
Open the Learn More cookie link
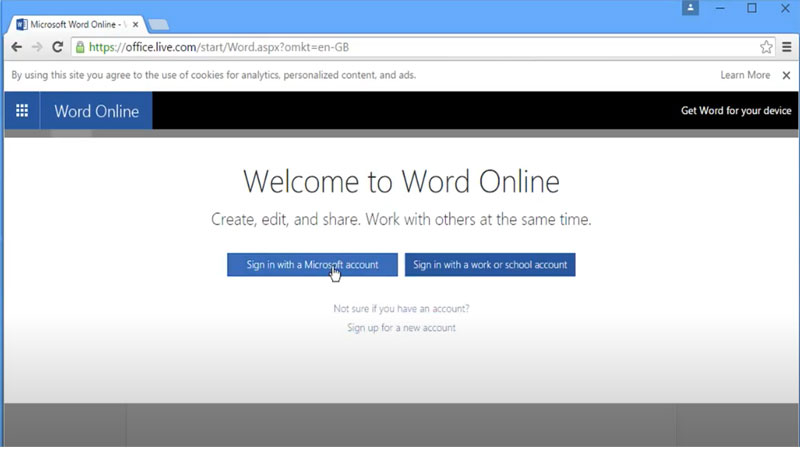pyautogui.click(x=745, y=76)
